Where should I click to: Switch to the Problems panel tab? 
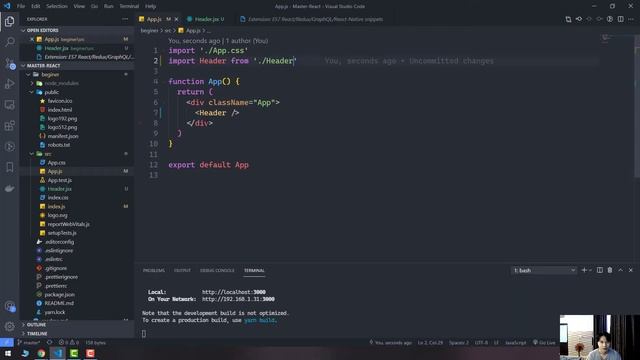pyautogui.click(x=154, y=270)
